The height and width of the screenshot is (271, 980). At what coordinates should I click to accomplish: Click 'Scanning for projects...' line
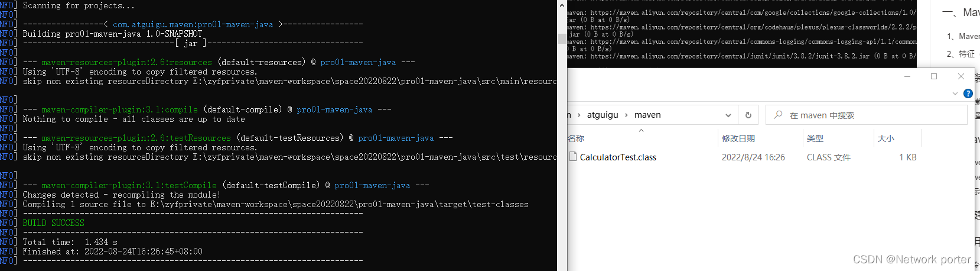click(x=79, y=5)
